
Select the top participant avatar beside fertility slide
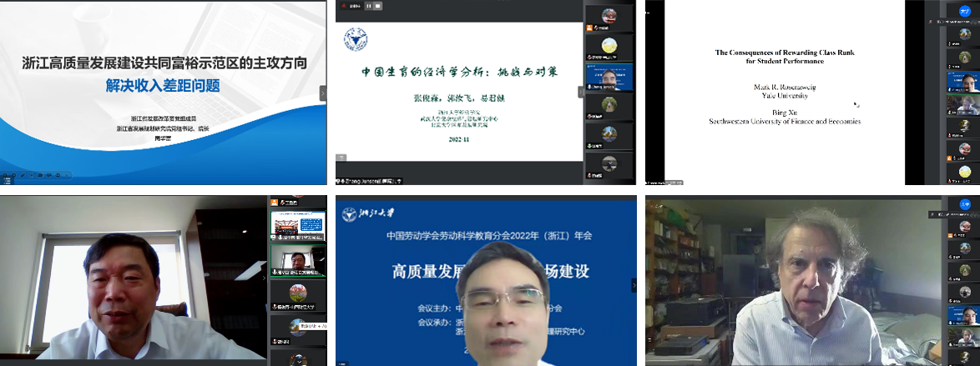point(609,15)
